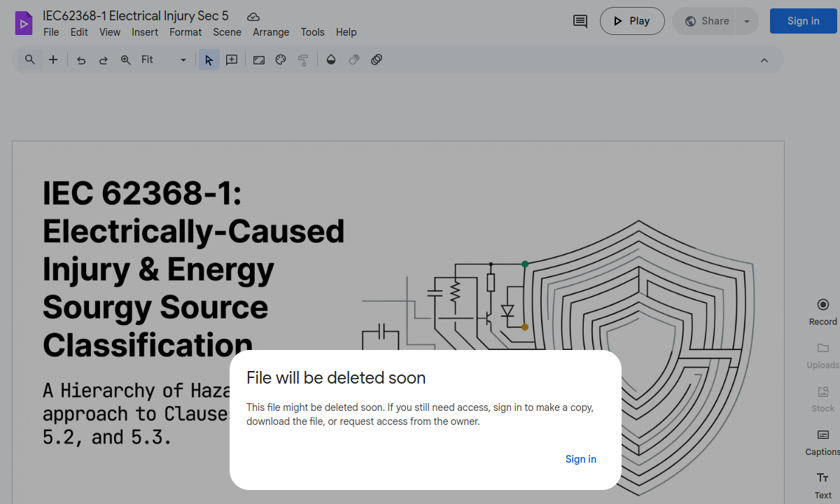Toggle the select arrow cursor tool
The height and width of the screenshot is (504, 840).
coord(209,60)
